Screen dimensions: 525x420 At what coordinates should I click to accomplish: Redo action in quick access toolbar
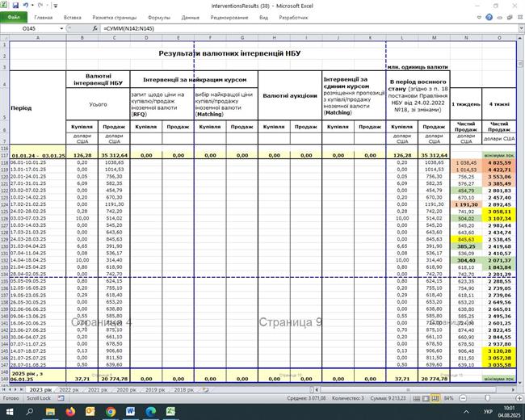tap(40, 6)
